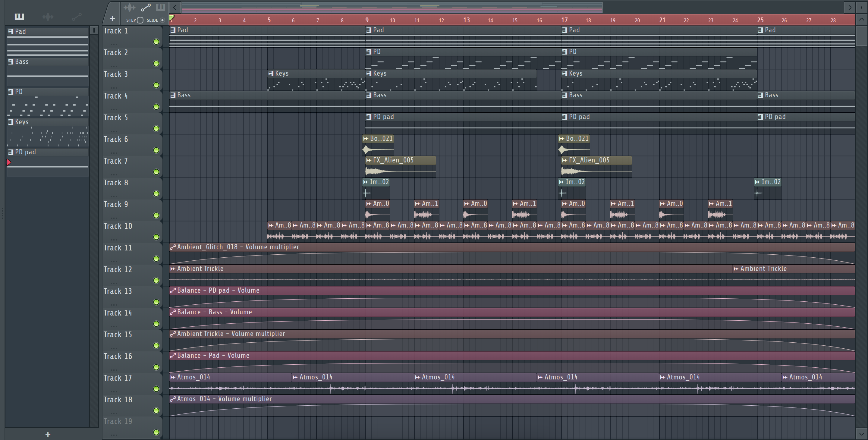Image resolution: width=868 pixels, height=440 pixels.
Task: Select the Track 18 header
Action: click(x=132, y=405)
